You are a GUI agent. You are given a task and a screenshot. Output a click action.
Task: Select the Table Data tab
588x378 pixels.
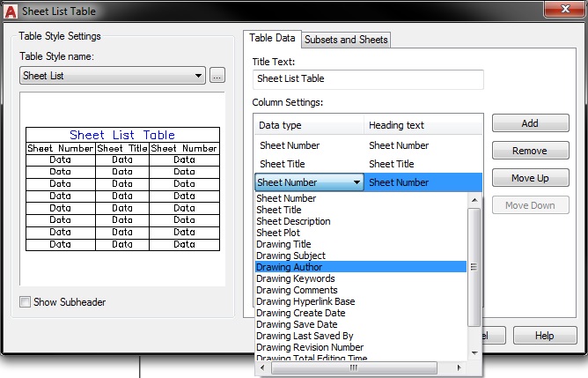[x=272, y=39]
